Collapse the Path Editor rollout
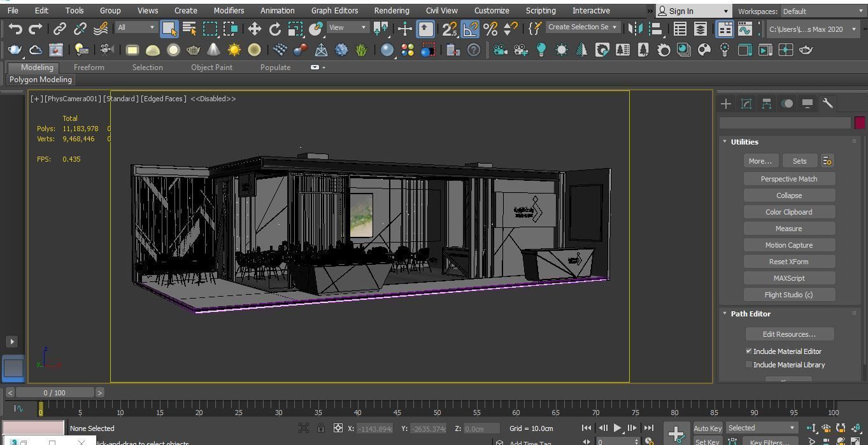This screenshot has height=445, width=868. point(725,314)
